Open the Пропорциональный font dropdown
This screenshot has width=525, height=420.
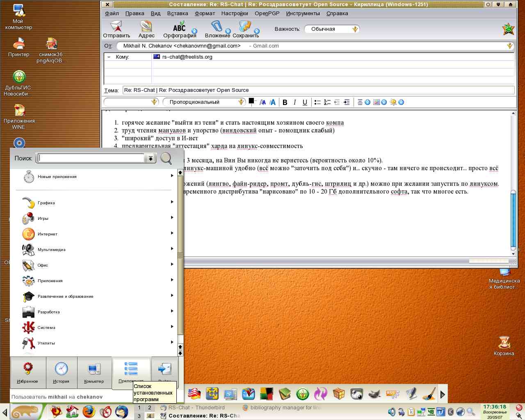204,102
